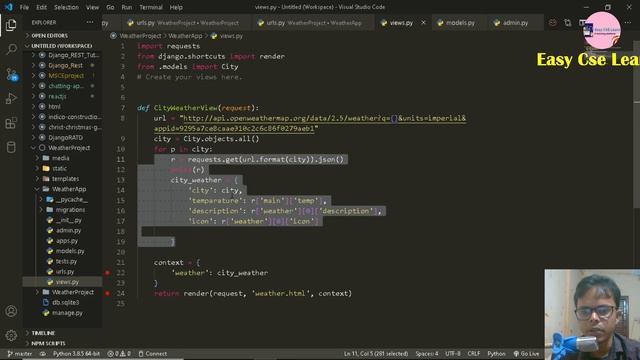Open the Manage gear icon
This screenshot has width=640, height=360.
coord(11,336)
